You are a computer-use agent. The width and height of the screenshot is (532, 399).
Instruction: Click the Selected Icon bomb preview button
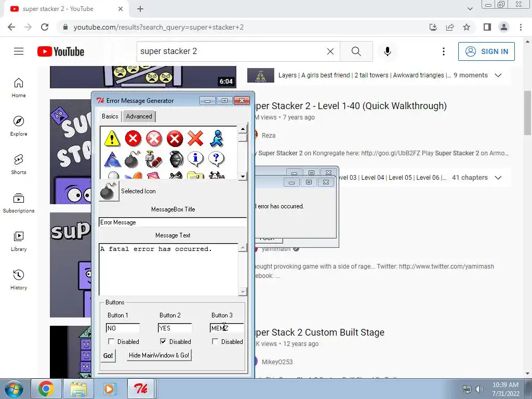tap(109, 191)
